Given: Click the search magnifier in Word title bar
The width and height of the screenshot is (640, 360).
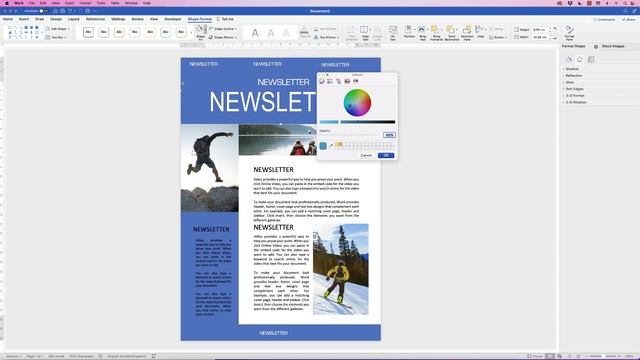Looking at the screenshot, I should tap(625, 11).
